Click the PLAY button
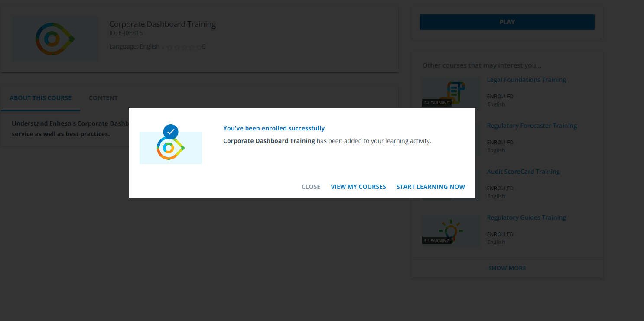644x321 pixels. click(507, 22)
